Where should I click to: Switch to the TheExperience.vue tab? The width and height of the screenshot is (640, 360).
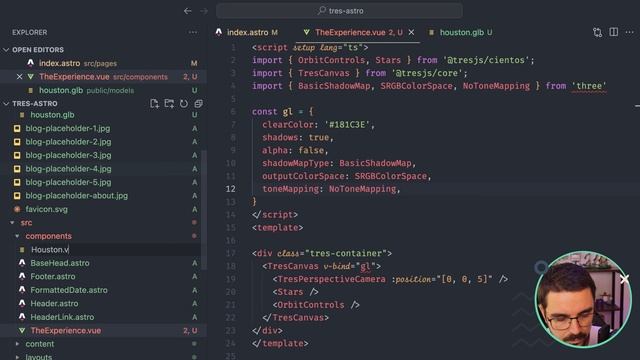click(358, 32)
